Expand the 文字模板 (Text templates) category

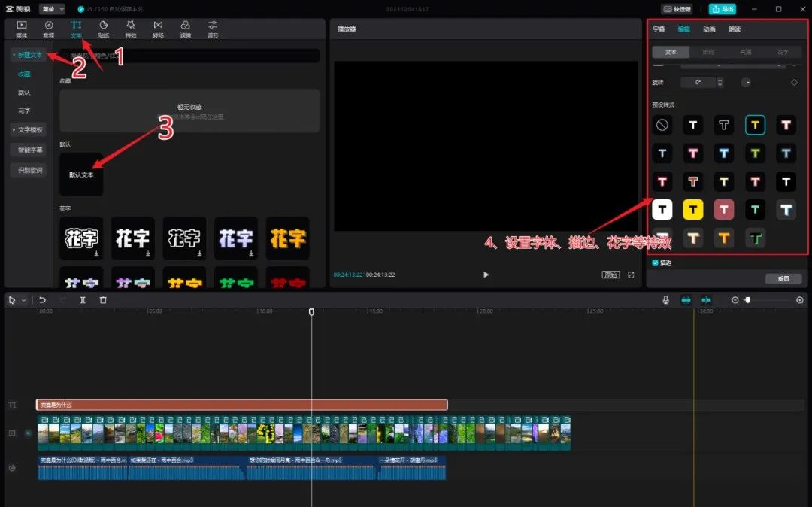(x=29, y=129)
